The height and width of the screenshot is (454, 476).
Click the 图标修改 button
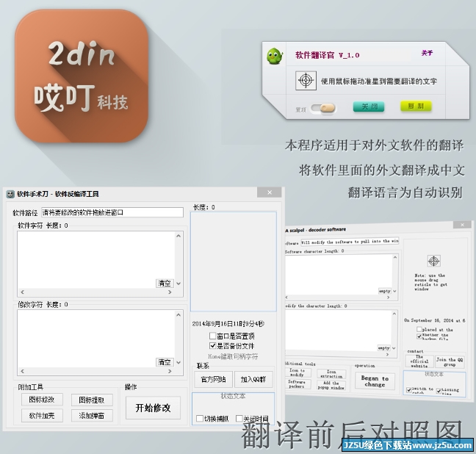tap(42, 400)
